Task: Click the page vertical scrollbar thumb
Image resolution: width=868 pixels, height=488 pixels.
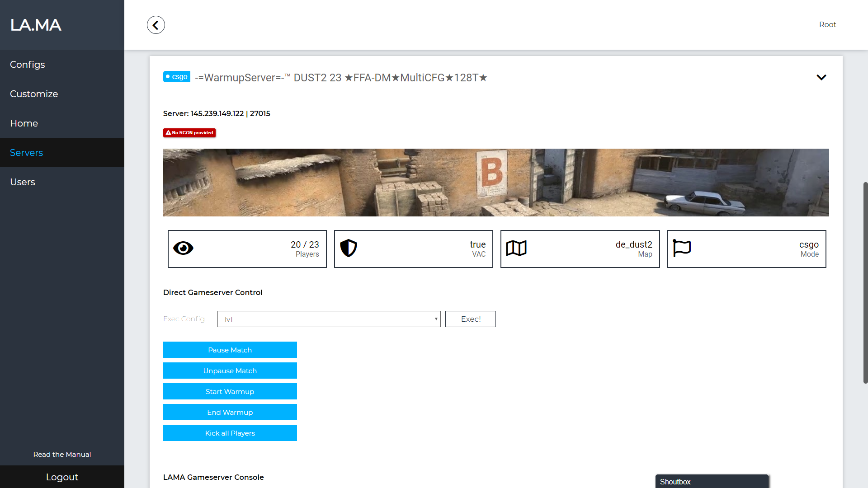Action: point(865,283)
